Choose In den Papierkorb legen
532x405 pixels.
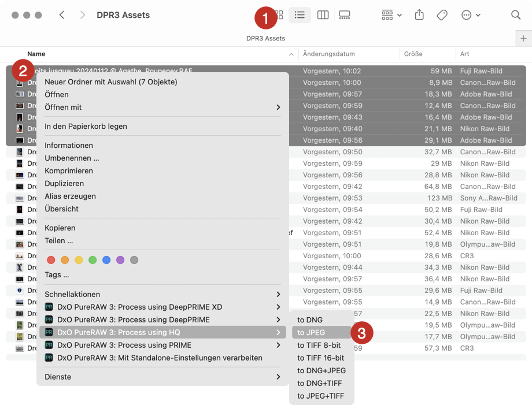tap(162, 127)
